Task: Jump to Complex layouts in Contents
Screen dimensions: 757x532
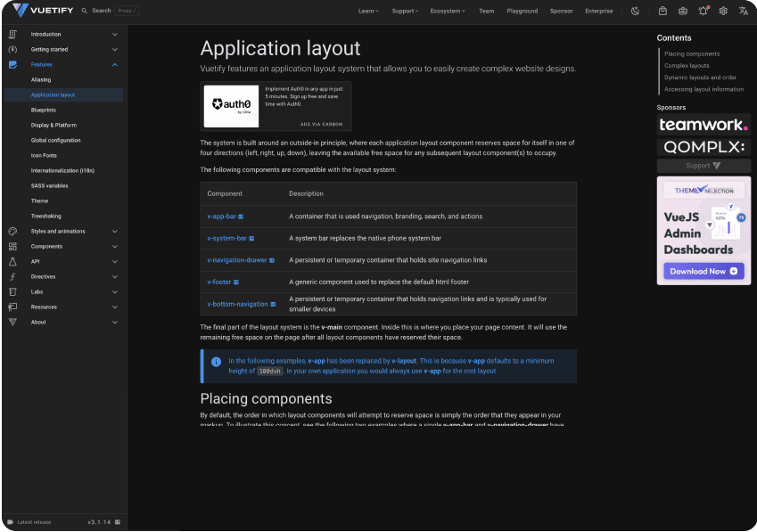Action: pyautogui.click(x=687, y=66)
